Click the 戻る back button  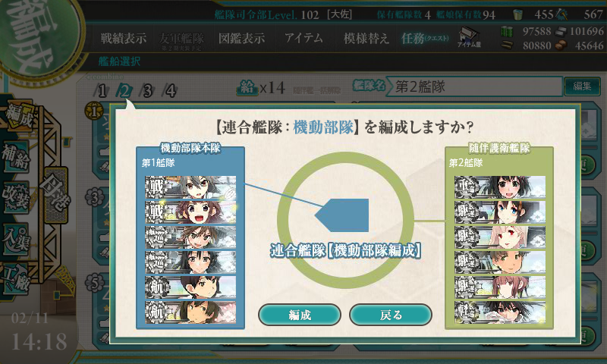[x=390, y=315]
